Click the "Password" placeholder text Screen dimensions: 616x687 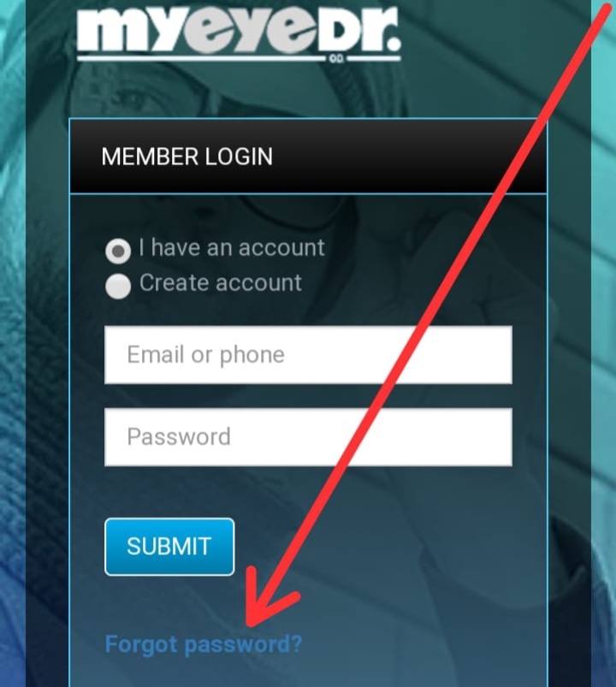179,437
